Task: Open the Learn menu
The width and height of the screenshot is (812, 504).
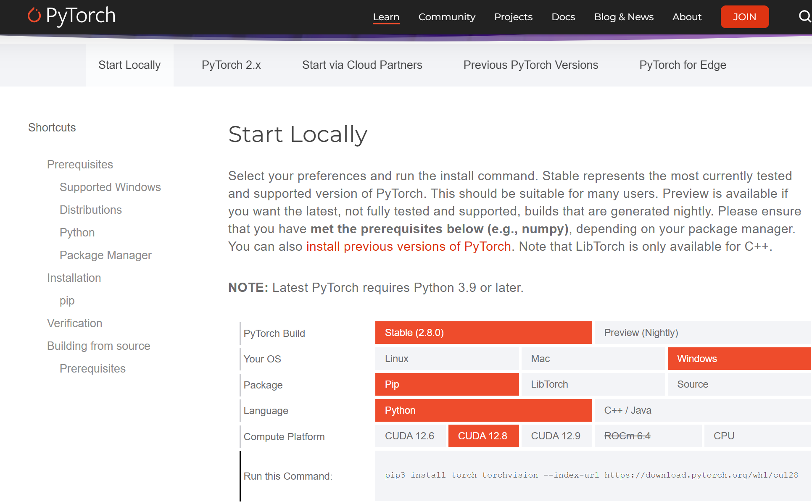Action: 386,17
